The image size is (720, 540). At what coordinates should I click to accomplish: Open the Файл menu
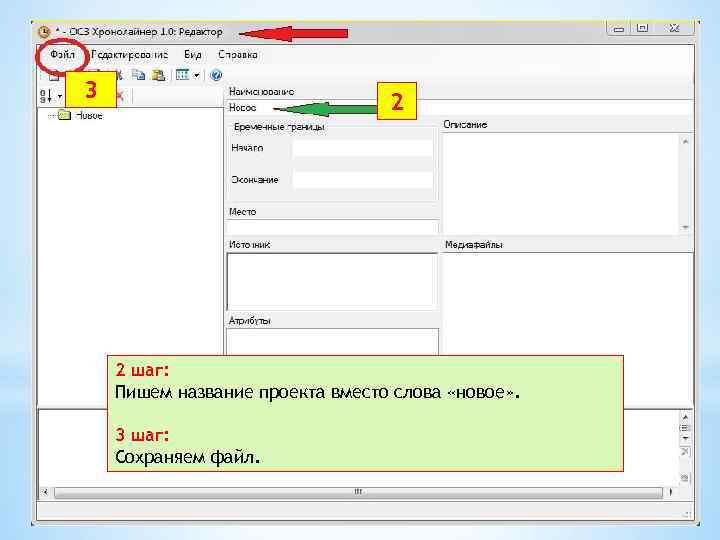pyautogui.click(x=62, y=55)
